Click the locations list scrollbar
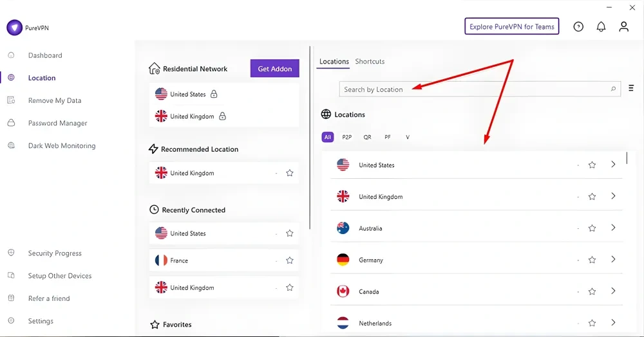Image resolution: width=644 pixels, height=337 pixels. (627, 158)
